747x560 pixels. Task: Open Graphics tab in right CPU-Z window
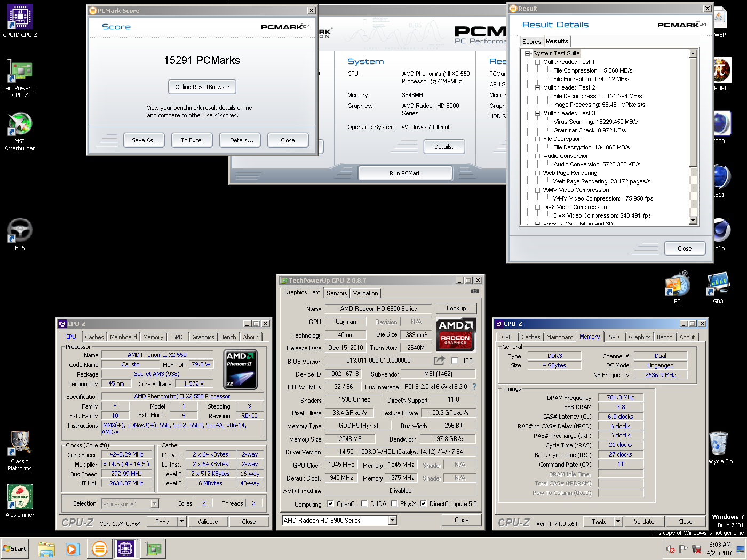pos(639,337)
